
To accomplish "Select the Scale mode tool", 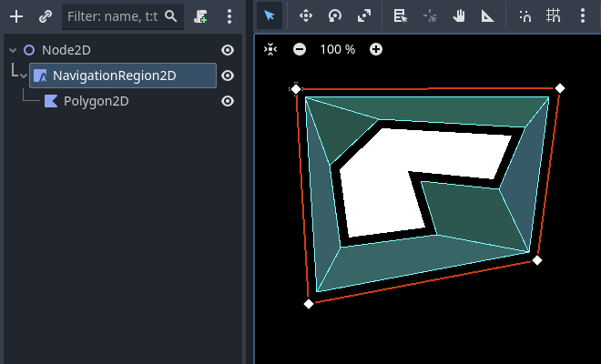I will click(x=363, y=16).
